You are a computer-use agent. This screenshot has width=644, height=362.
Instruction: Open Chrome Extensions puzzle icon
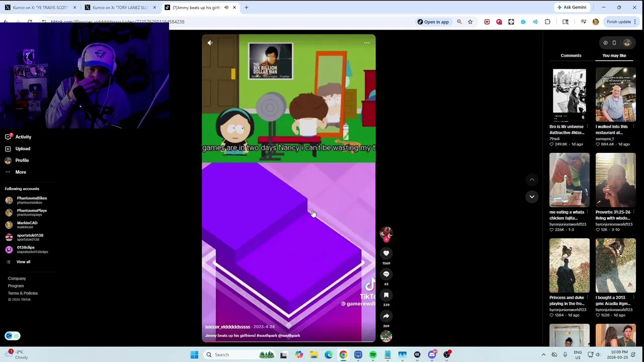click(547, 22)
